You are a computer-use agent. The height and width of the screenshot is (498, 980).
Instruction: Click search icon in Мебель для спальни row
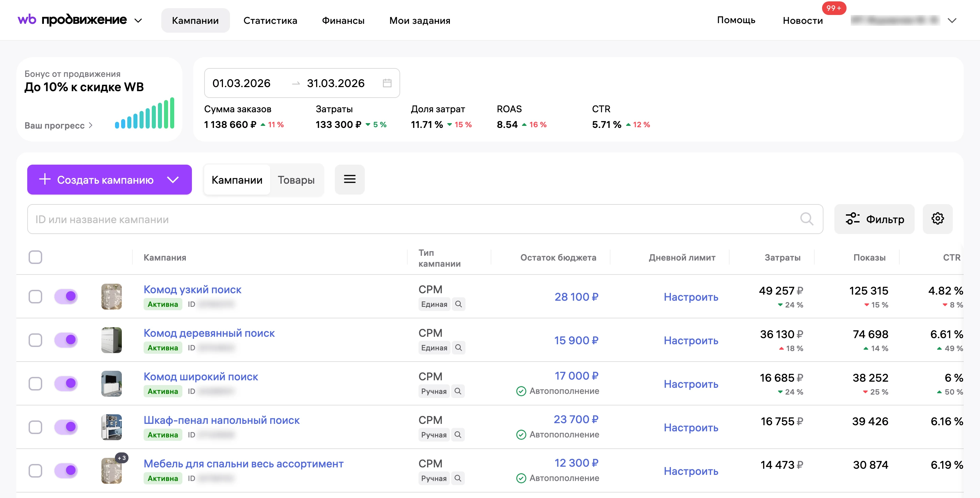click(458, 478)
